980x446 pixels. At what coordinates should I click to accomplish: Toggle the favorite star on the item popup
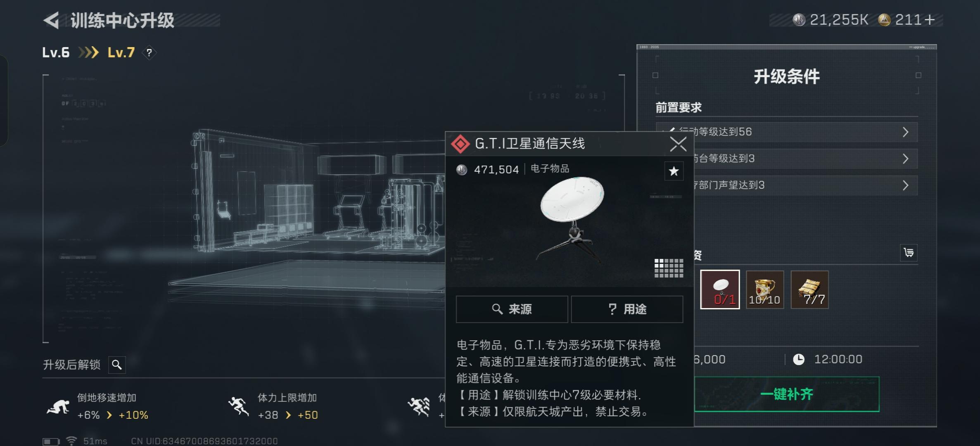[x=674, y=171]
